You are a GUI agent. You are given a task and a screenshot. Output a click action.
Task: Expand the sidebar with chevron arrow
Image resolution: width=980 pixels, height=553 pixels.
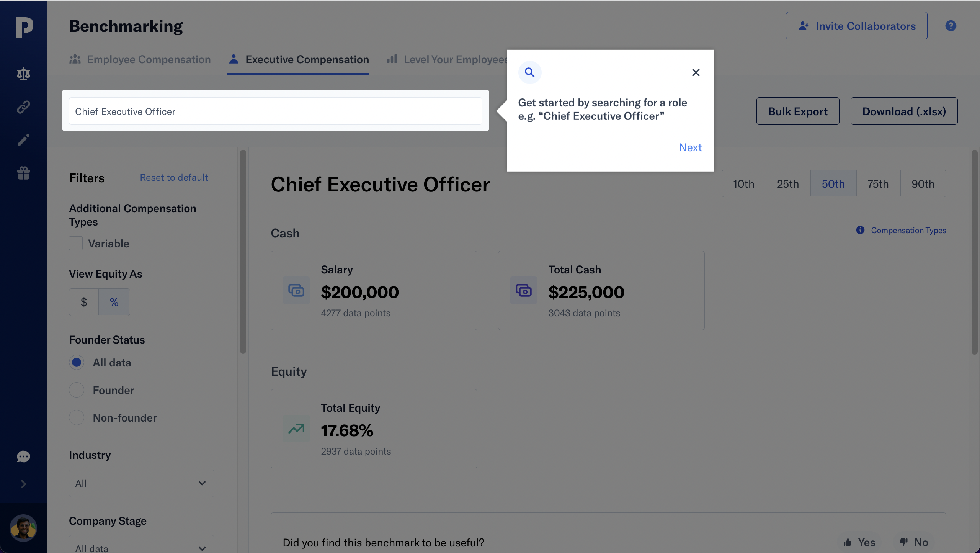(x=23, y=484)
